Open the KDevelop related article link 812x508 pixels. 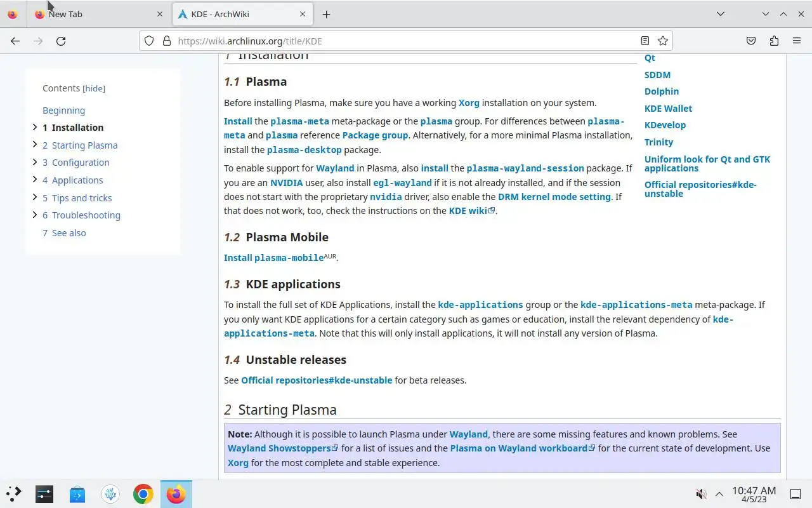tap(665, 125)
